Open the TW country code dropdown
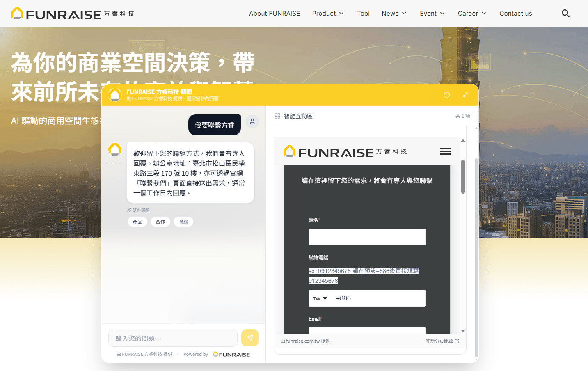 pyautogui.click(x=320, y=298)
